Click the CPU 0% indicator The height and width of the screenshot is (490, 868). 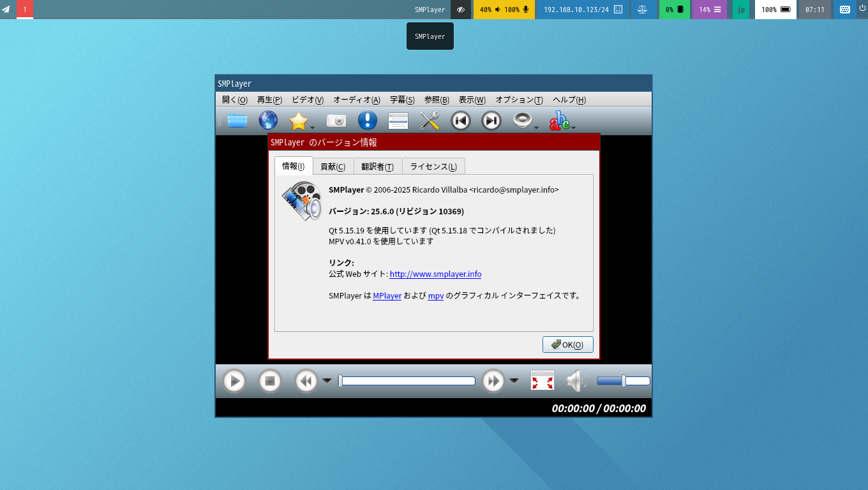tap(675, 10)
